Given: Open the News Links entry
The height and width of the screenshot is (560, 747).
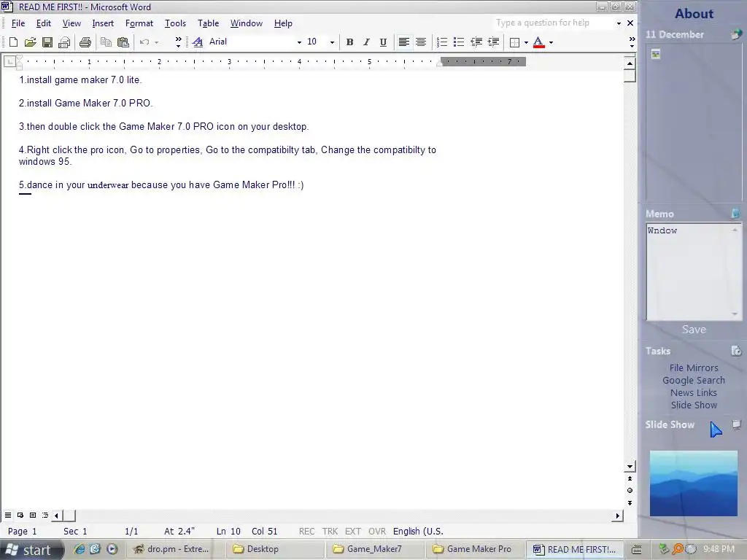Looking at the screenshot, I should point(694,392).
